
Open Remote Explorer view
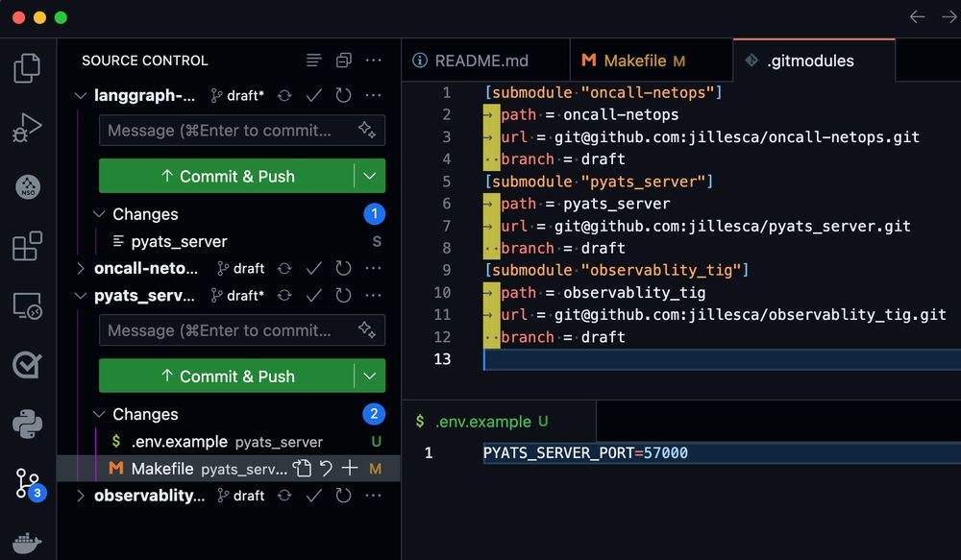pyautogui.click(x=27, y=305)
